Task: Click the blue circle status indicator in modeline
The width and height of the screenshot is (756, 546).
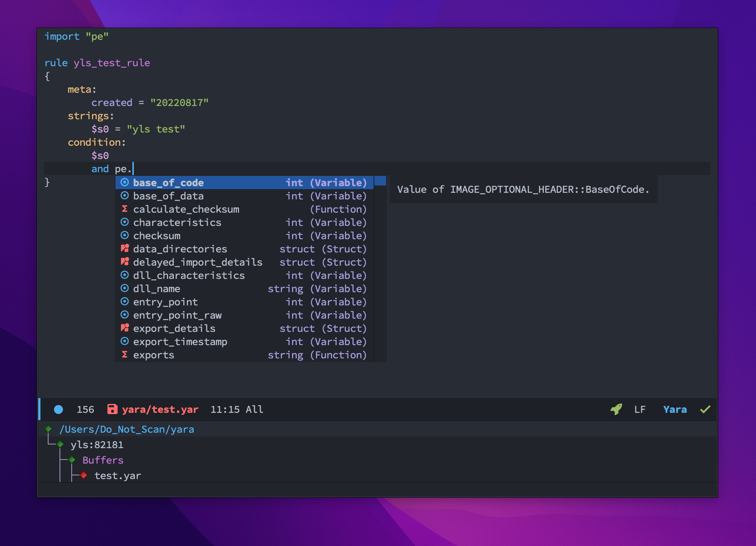Action: [x=58, y=409]
